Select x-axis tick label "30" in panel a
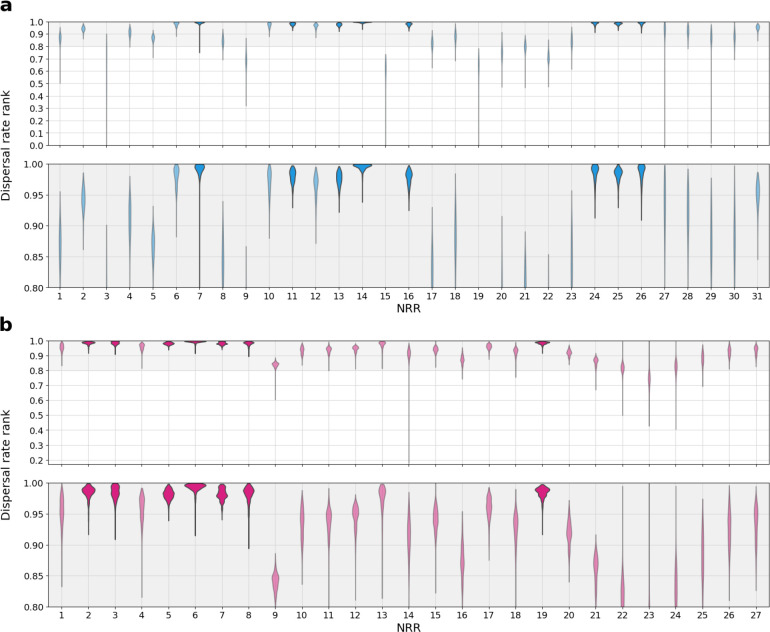Viewport: 770px width, 632px height. pos(734,297)
